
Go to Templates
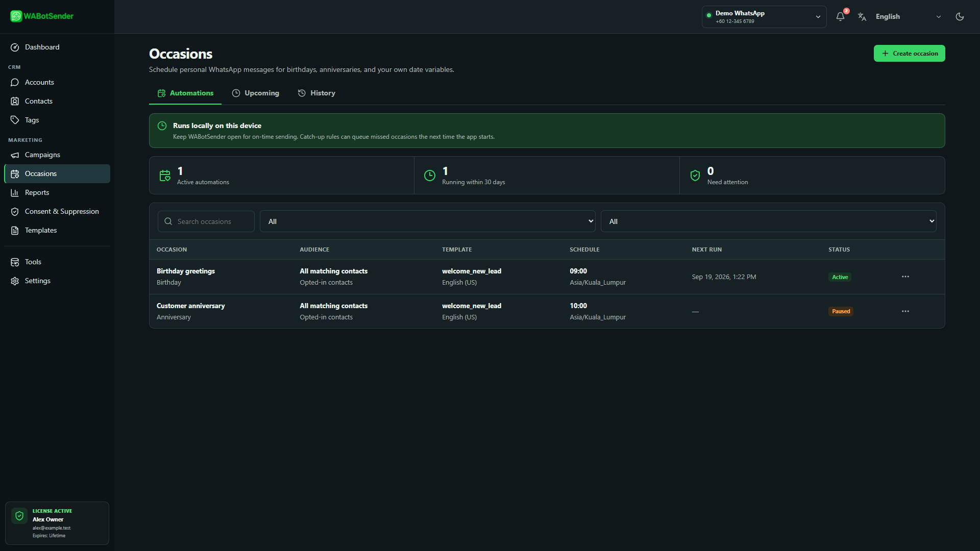57,230
